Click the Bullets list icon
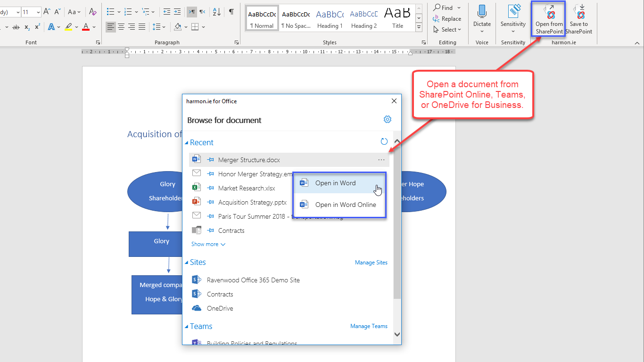The height and width of the screenshot is (362, 644). [x=110, y=12]
